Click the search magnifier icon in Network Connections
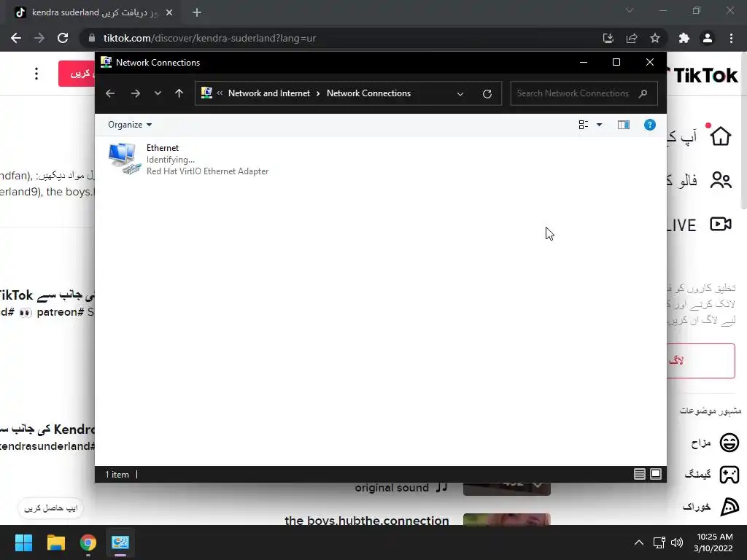Viewport: 747px width, 560px height. (643, 93)
